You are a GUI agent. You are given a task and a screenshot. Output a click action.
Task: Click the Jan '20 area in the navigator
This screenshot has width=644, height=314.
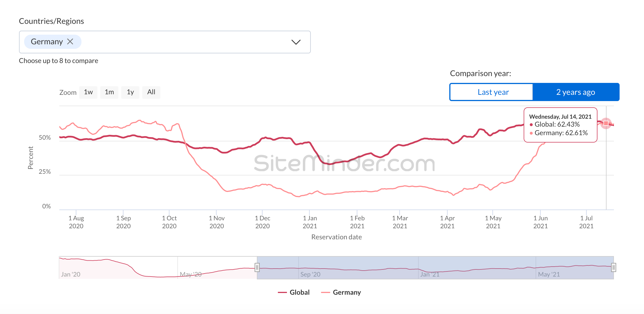tap(71, 274)
